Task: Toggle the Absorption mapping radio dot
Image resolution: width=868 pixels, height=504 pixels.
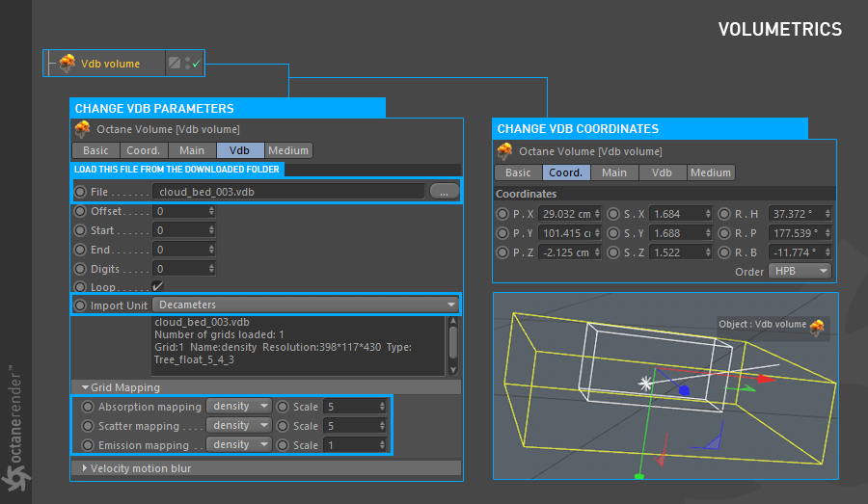Action: (x=88, y=408)
